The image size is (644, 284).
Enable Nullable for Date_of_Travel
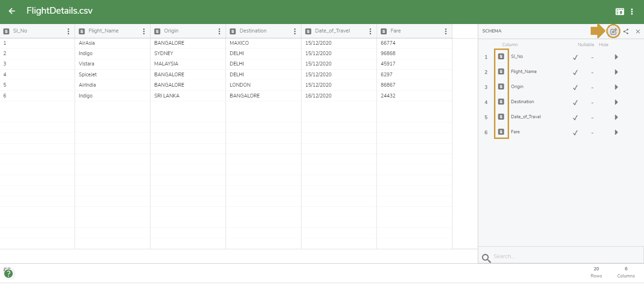(x=575, y=117)
